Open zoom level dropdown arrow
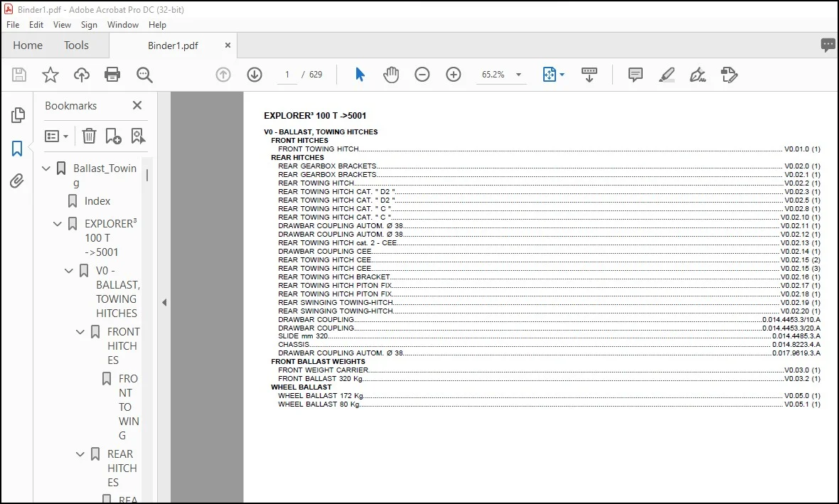This screenshot has height=504, width=839. [518, 75]
